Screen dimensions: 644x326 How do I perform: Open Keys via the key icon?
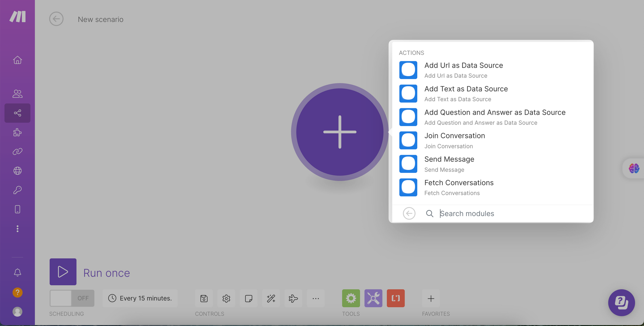(17, 190)
